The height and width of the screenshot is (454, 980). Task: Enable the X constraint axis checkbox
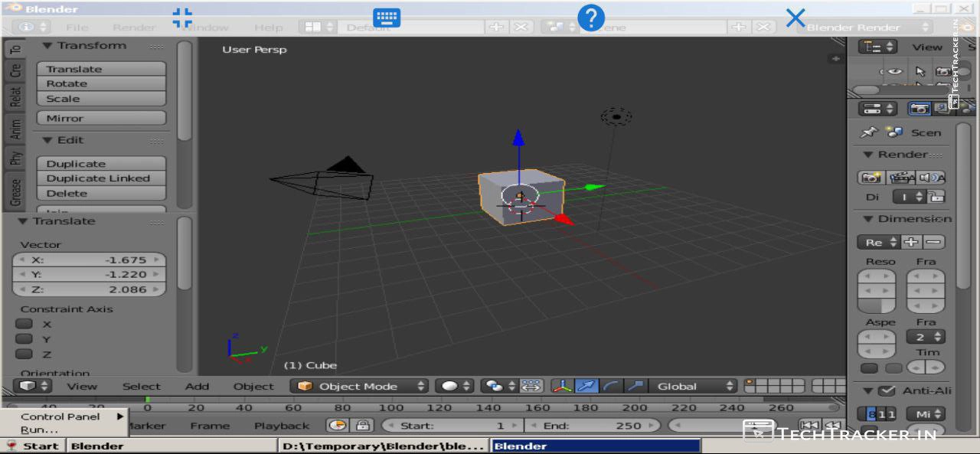coord(24,324)
